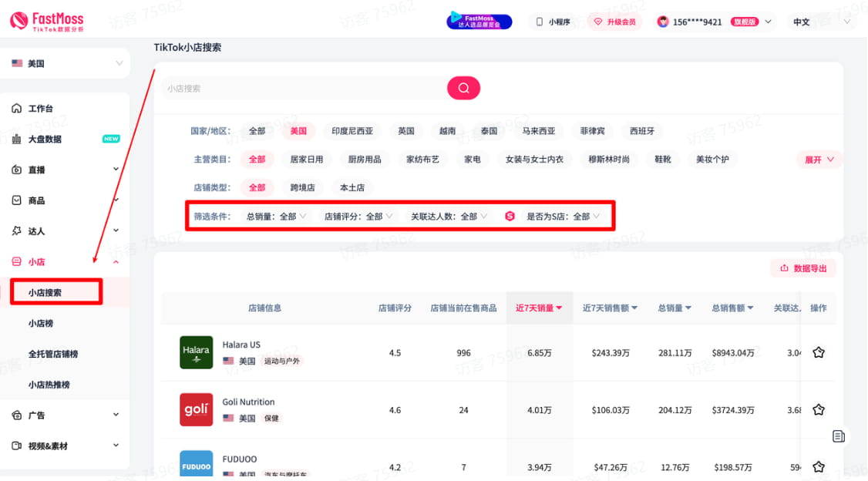Screen dimensions: 868x481
Task: Open the 总销量 filter dropdown
Action: (276, 217)
